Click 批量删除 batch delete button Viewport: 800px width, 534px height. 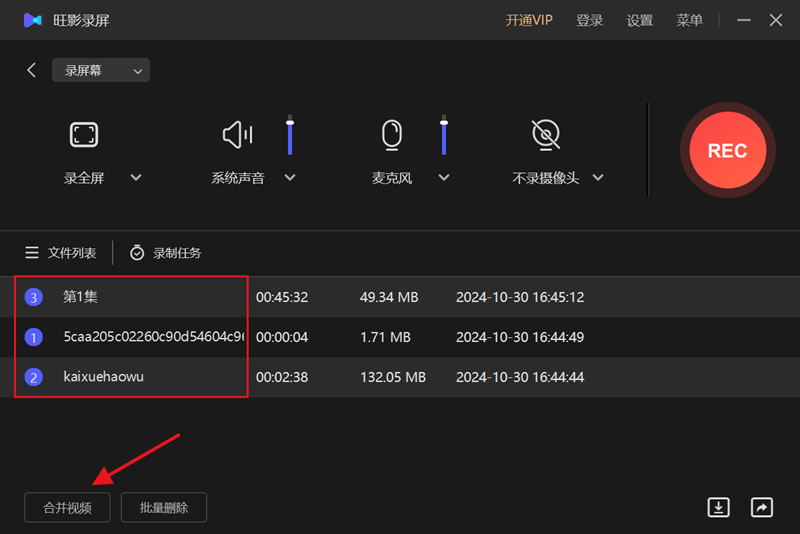164,507
